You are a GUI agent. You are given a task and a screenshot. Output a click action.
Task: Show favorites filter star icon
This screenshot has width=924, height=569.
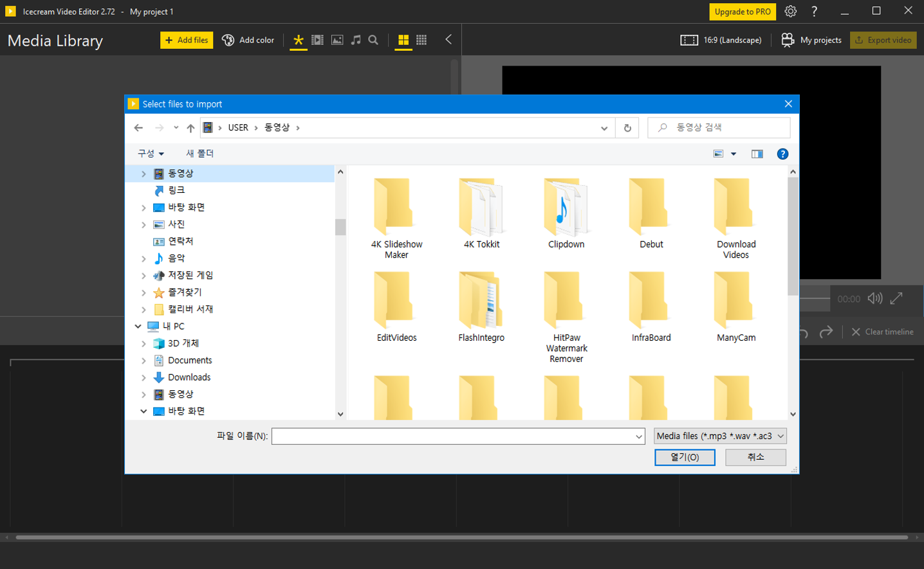point(298,40)
